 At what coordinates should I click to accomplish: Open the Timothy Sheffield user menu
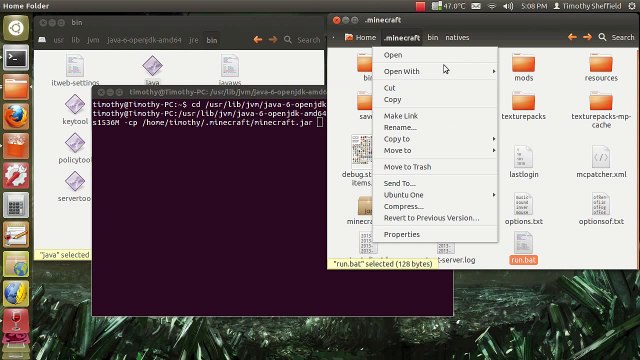(587, 6)
